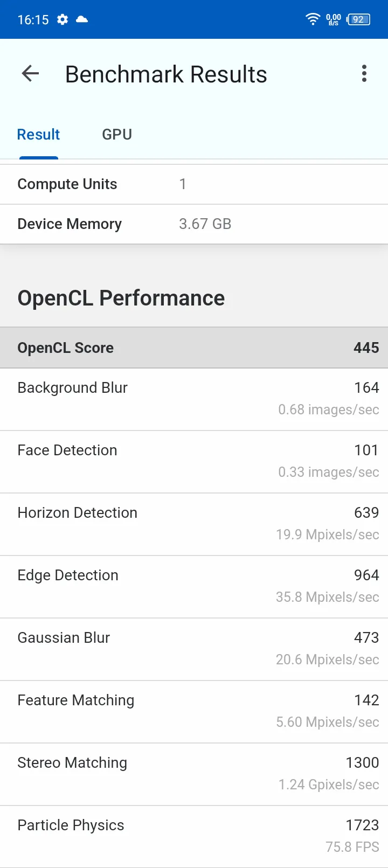
Task: Tap the Horizon Detection result row
Action: tap(194, 524)
